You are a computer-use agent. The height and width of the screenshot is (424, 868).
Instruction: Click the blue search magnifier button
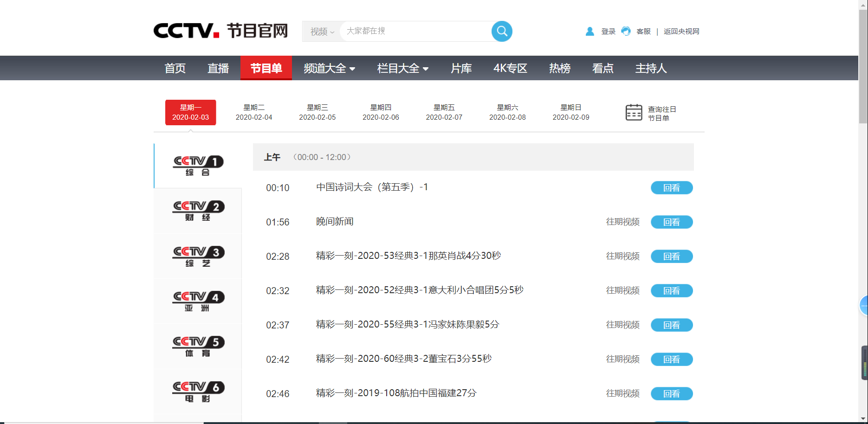502,31
